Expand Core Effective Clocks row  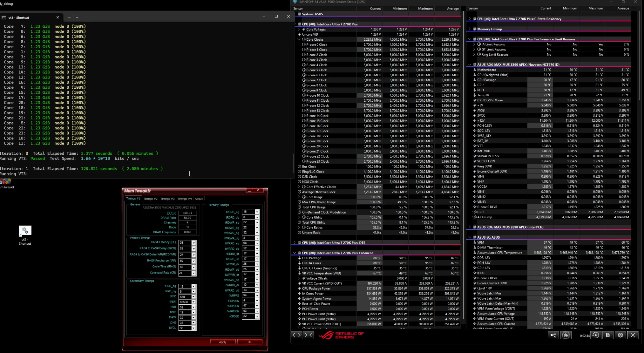coord(299,187)
